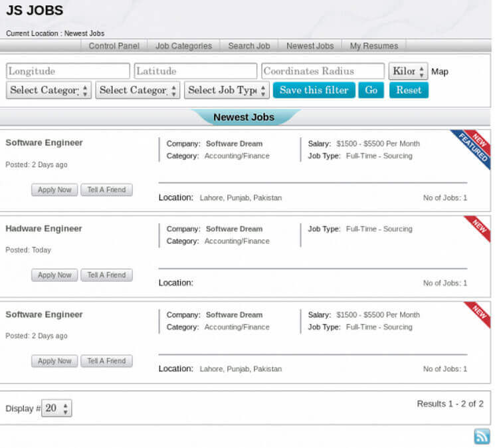Open the Search Job menu item
Screen dimensions: 495x448
[249, 46]
